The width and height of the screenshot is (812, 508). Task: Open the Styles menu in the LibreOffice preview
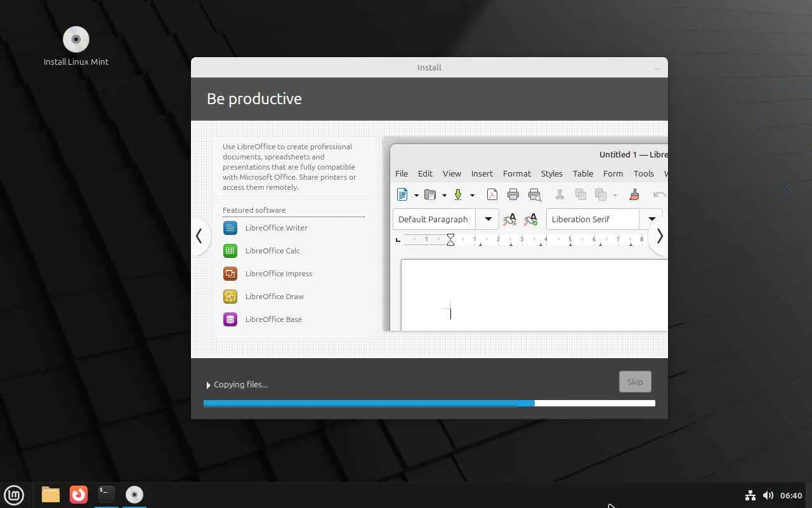pos(552,173)
